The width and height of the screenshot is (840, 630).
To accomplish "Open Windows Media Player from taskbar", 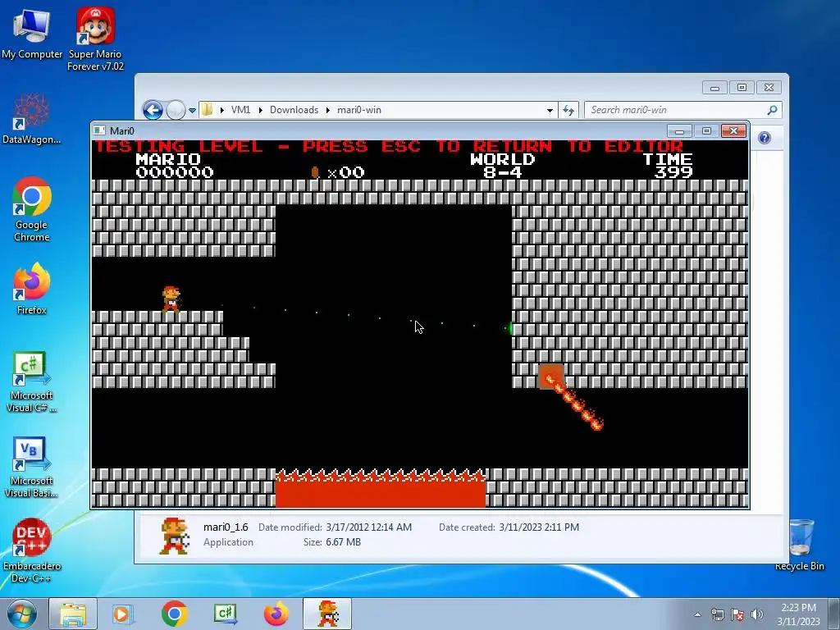I will pyautogui.click(x=121, y=614).
